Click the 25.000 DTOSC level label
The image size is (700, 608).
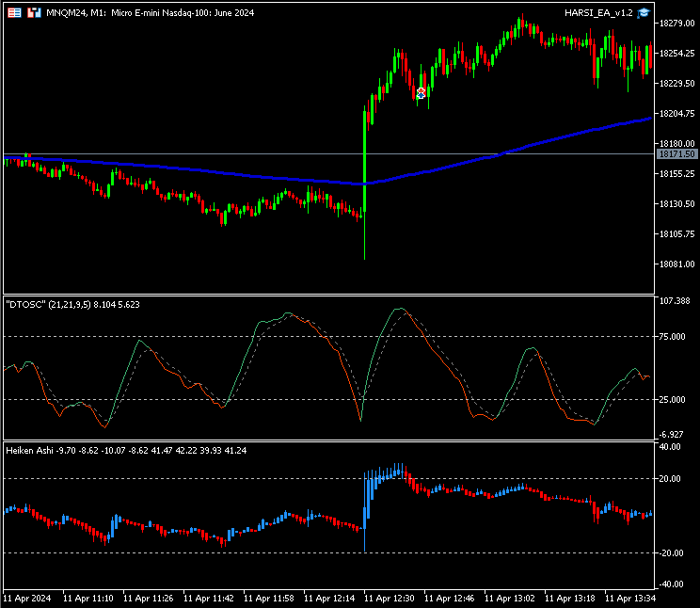(672, 399)
